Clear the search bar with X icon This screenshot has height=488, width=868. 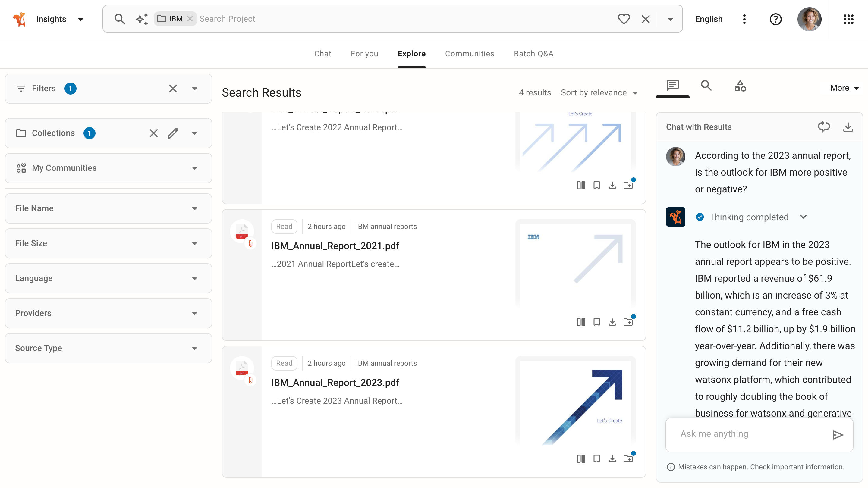[646, 19]
